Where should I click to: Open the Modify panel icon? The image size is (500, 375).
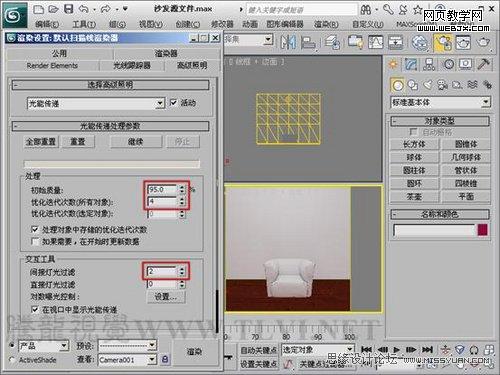tap(411, 64)
